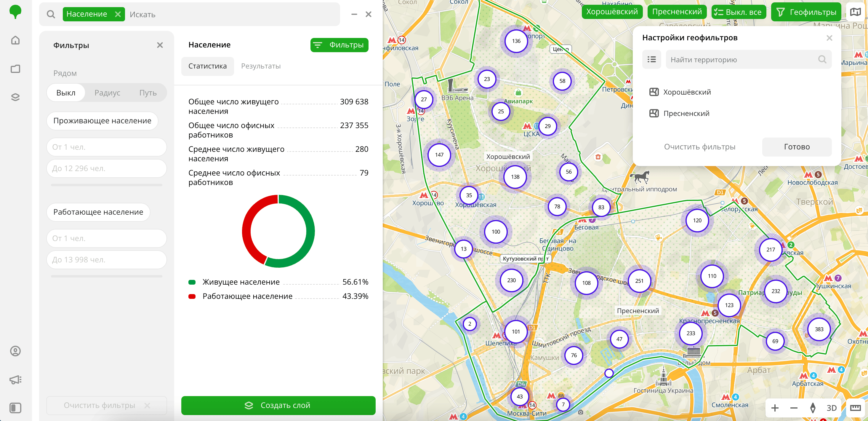Image resolution: width=868 pixels, height=421 pixels.
Task: Open the home icon in sidebar
Action: click(x=15, y=40)
